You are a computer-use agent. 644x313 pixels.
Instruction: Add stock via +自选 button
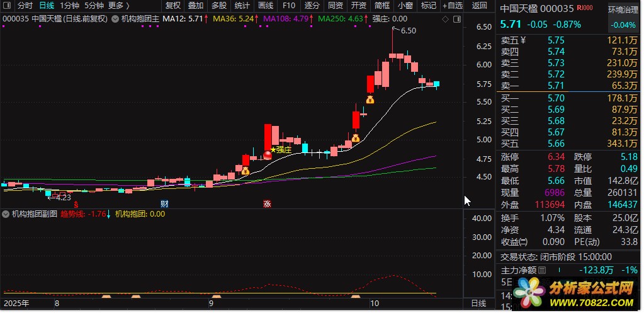(x=453, y=5)
